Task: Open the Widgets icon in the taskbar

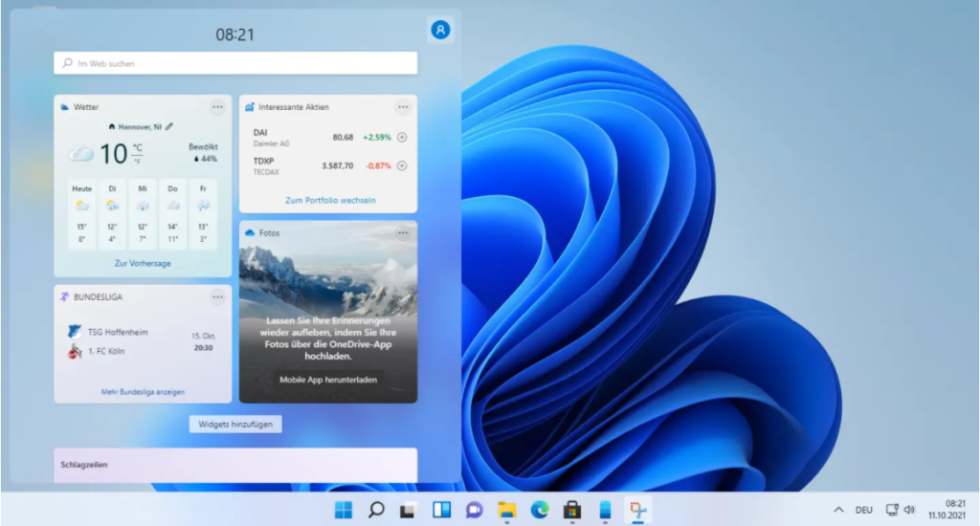Action: pos(441,510)
